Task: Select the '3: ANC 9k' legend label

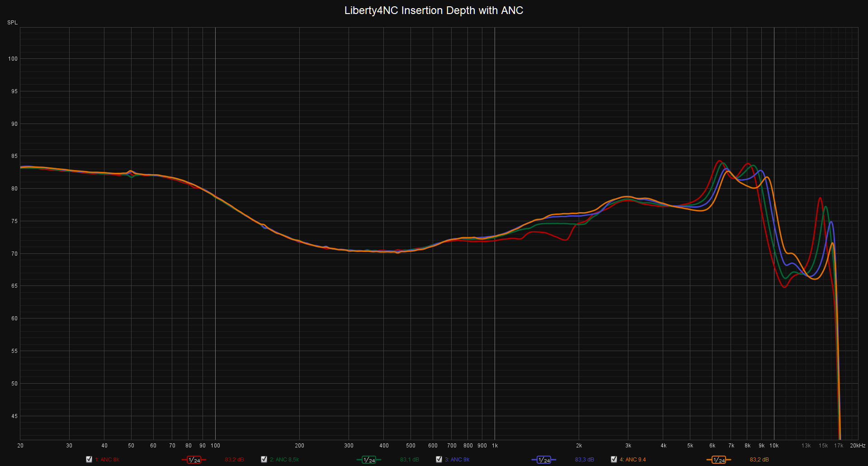Action: (457, 460)
